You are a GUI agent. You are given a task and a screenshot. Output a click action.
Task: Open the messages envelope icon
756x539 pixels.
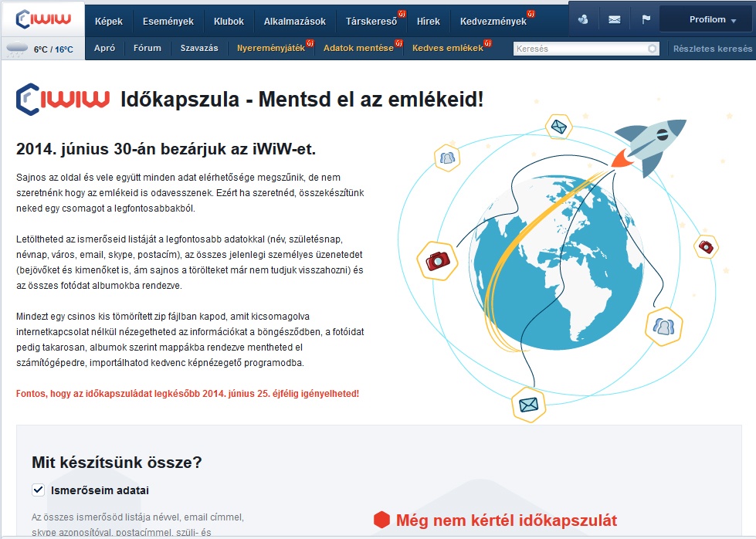(614, 20)
